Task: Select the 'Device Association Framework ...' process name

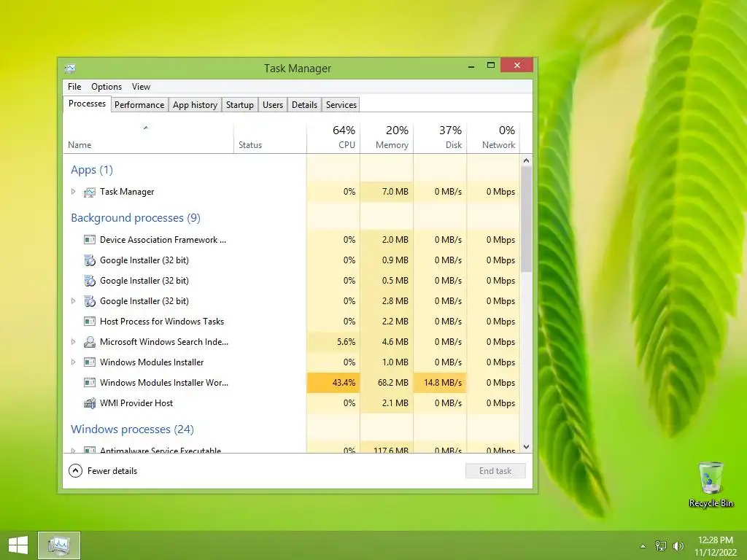Action: pos(163,239)
